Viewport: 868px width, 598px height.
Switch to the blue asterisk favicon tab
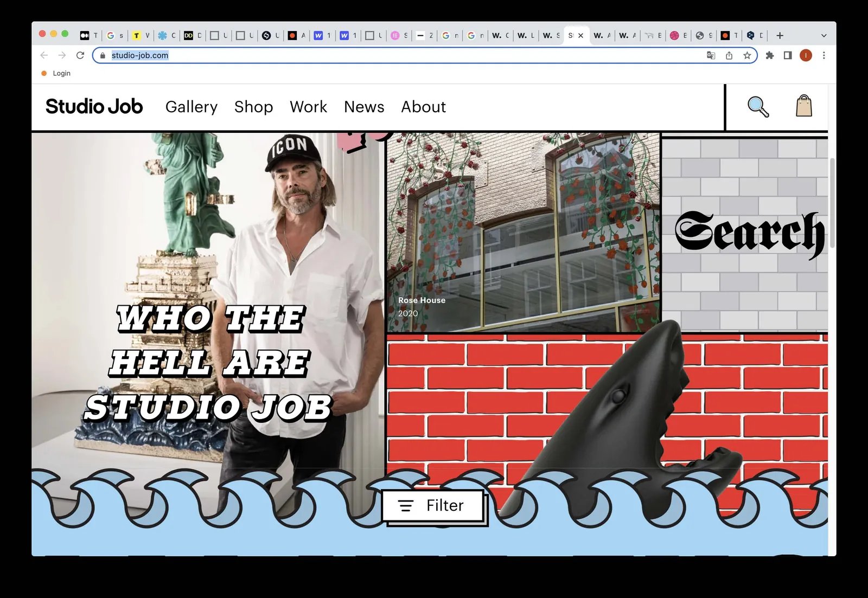(167, 35)
